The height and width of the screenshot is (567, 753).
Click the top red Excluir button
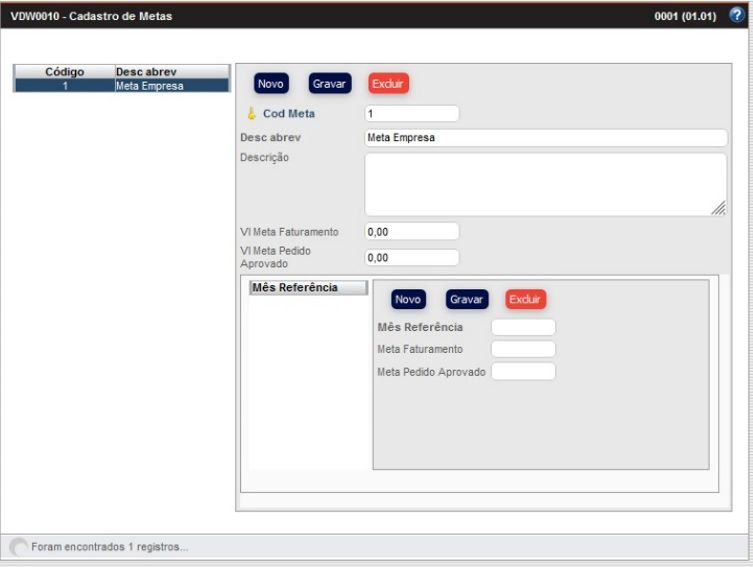[x=388, y=85]
